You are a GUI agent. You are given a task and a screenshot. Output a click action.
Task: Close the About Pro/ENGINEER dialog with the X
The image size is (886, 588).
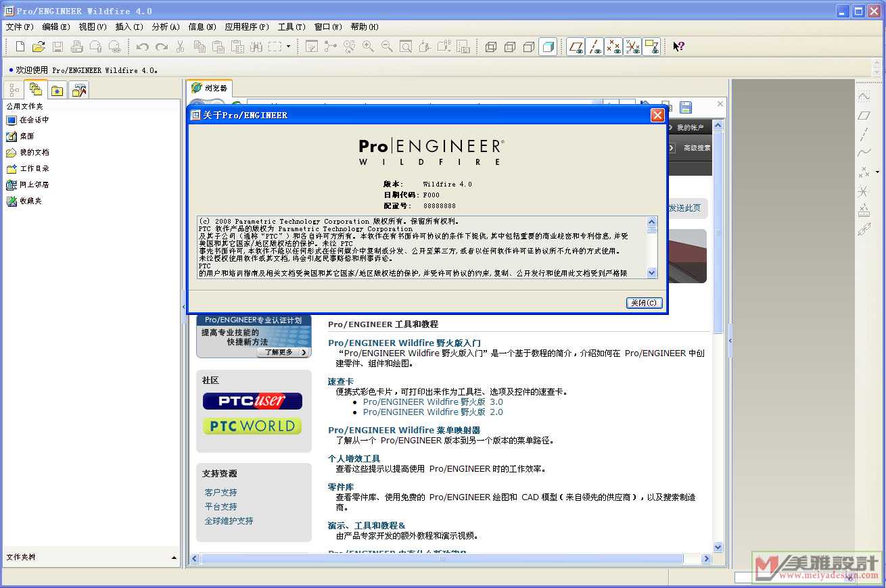(x=657, y=116)
